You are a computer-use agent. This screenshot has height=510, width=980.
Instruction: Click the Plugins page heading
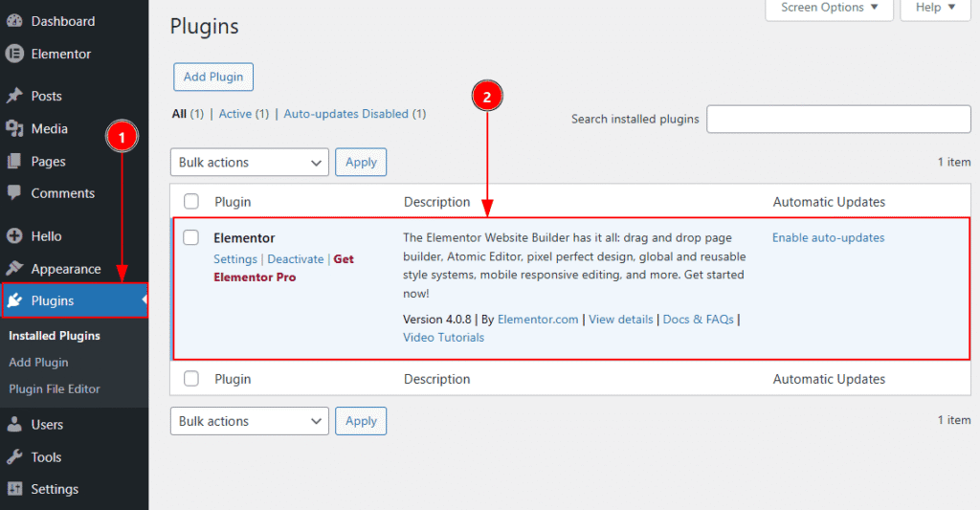tap(205, 26)
